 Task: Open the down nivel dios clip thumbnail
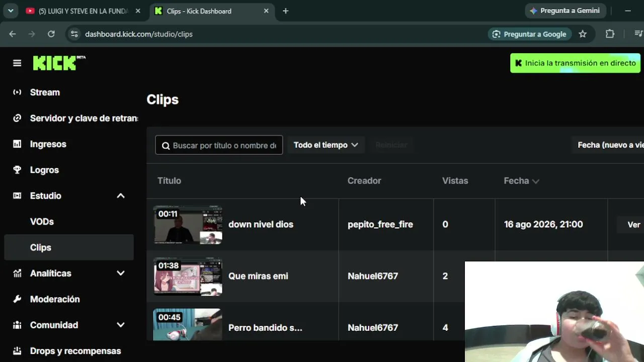point(188,225)
